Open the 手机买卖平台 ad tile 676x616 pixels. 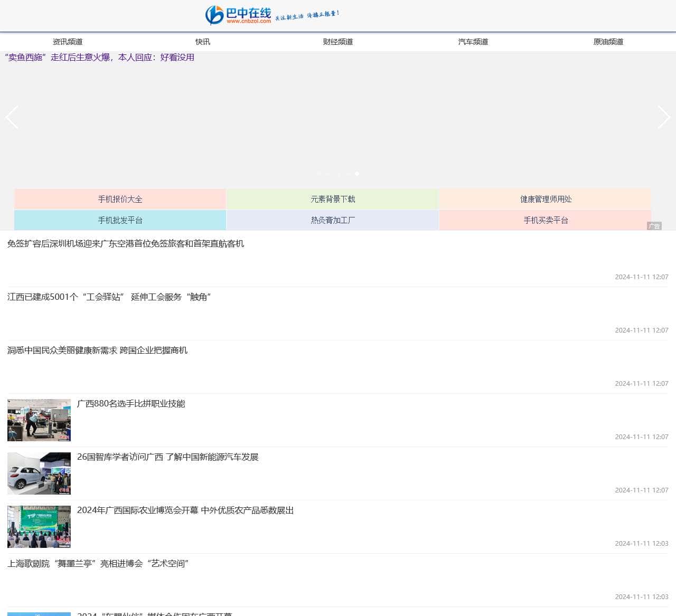546,220
